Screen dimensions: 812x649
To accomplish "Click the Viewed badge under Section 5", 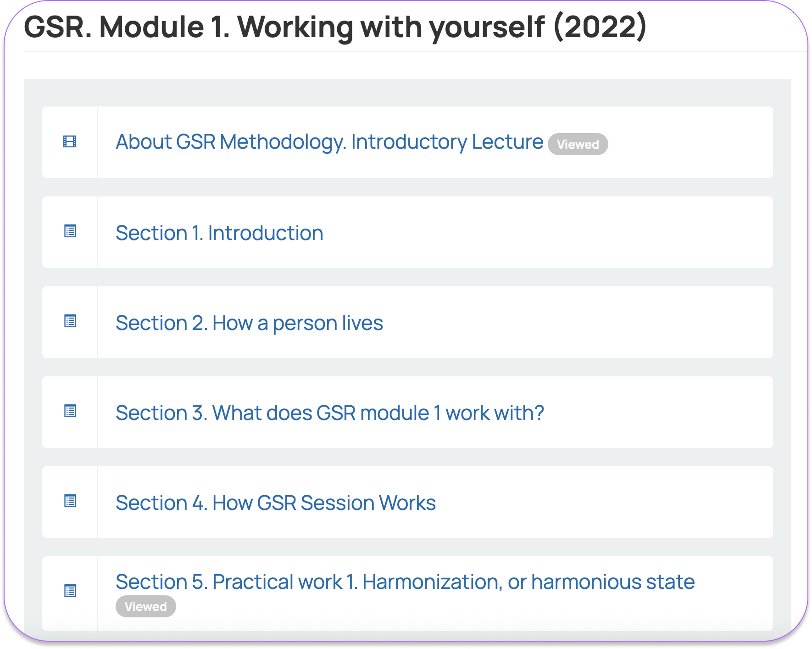I will pos(145,607).
